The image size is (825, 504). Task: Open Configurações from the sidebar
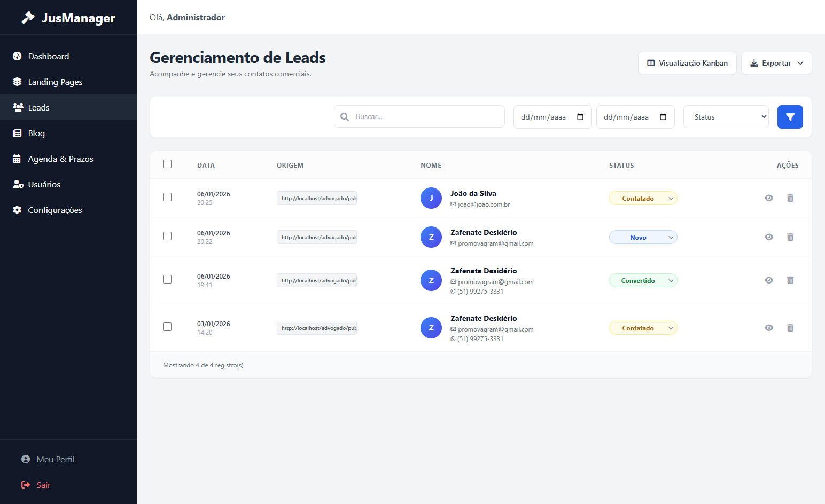click(55, 210)
